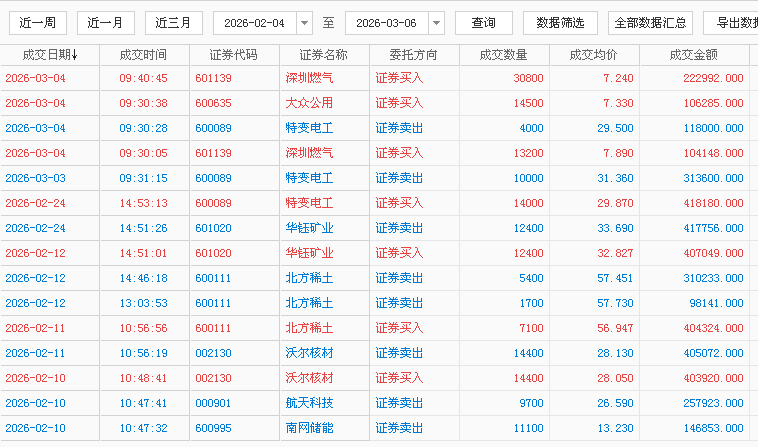
Task: Select amount cell 98141.000
Action: point(716,303)
